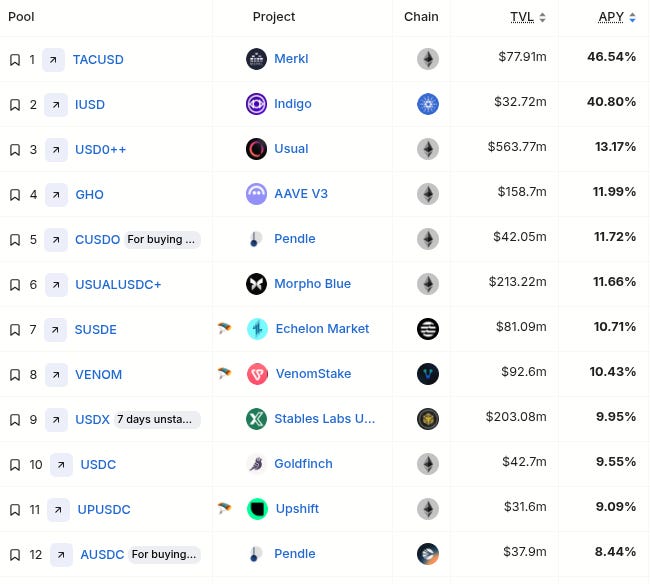The width and height of the screenshot is (650, 584).
Task: Open external link arrow for TACUSD
Action: 53,60
